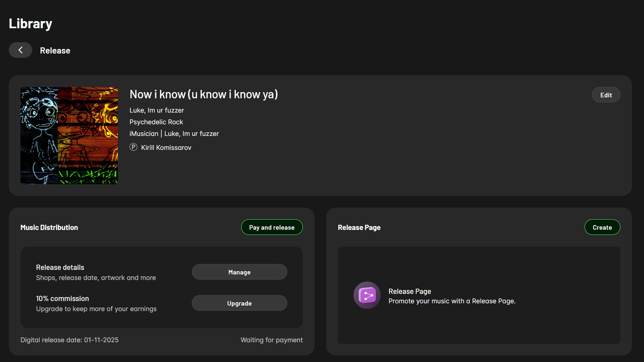Image resolution: width=644 pixels, height=362 pixels.
Task: Click the Music Distribution section heading
Action: pyautogui.click(x=49, y=228)
